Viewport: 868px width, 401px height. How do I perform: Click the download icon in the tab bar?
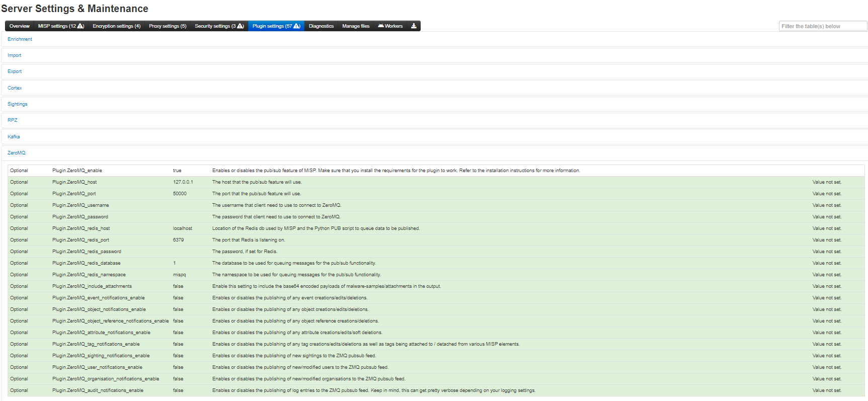414,26
